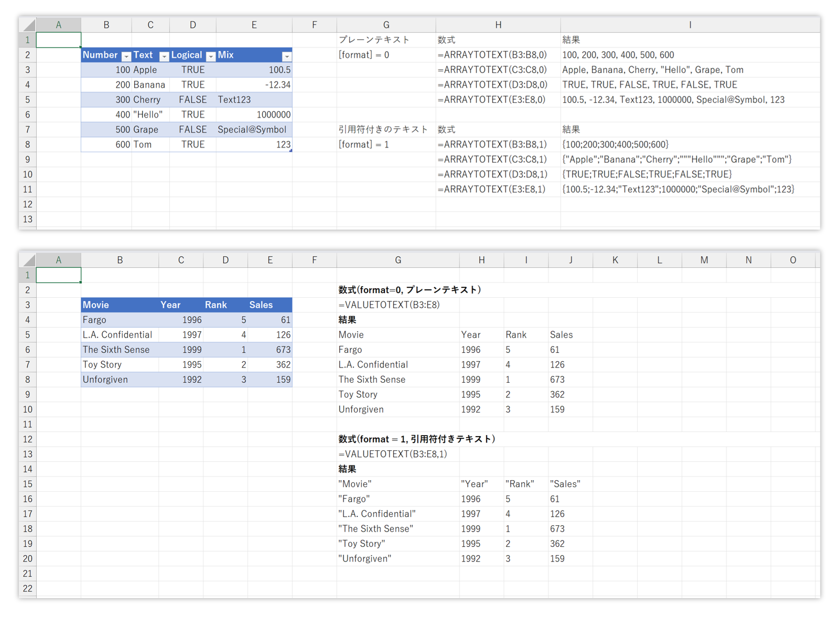This screenshot has height=617, width=840.
Task: Select column K header in bottom spreadsheet
Action: click(x=615, y=260)
